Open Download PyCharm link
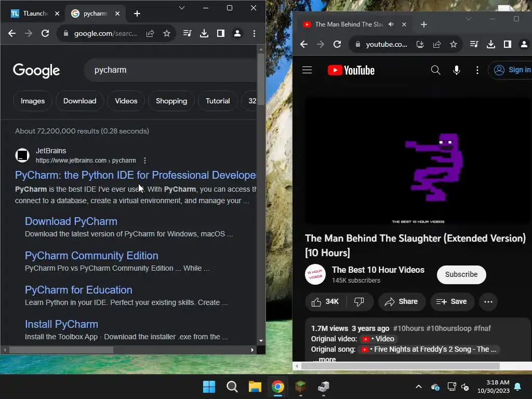Screen dimensions: 532x399 point(71,221)
